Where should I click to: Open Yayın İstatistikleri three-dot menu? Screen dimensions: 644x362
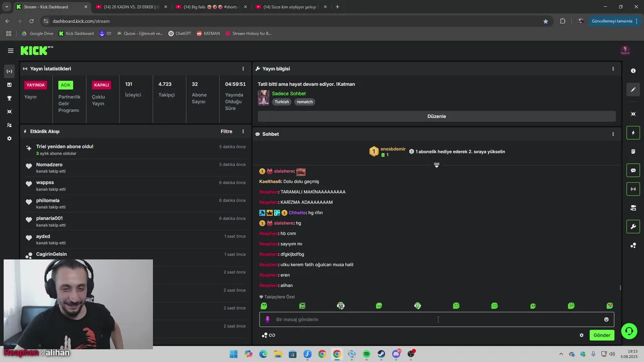(243, 69)
